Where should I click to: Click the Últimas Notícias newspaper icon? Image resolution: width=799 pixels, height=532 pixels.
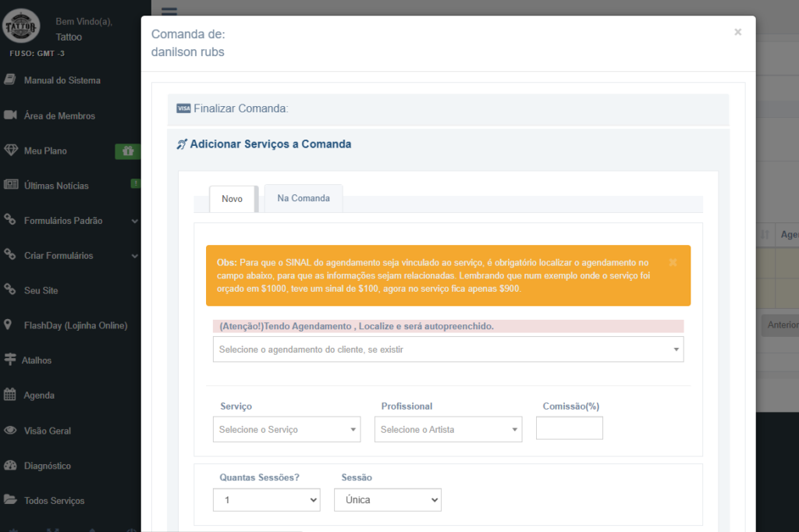(11, 185)
